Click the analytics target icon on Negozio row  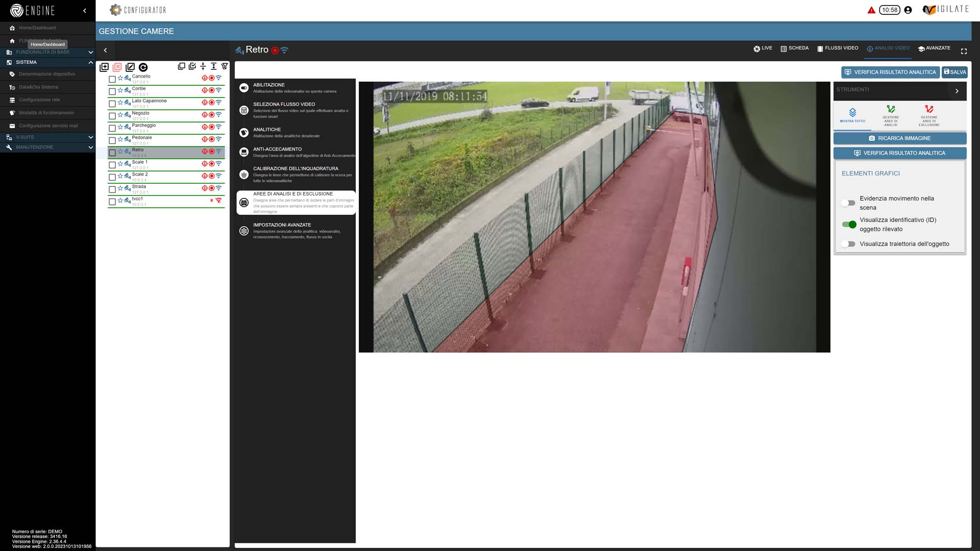tap(205, 115)
